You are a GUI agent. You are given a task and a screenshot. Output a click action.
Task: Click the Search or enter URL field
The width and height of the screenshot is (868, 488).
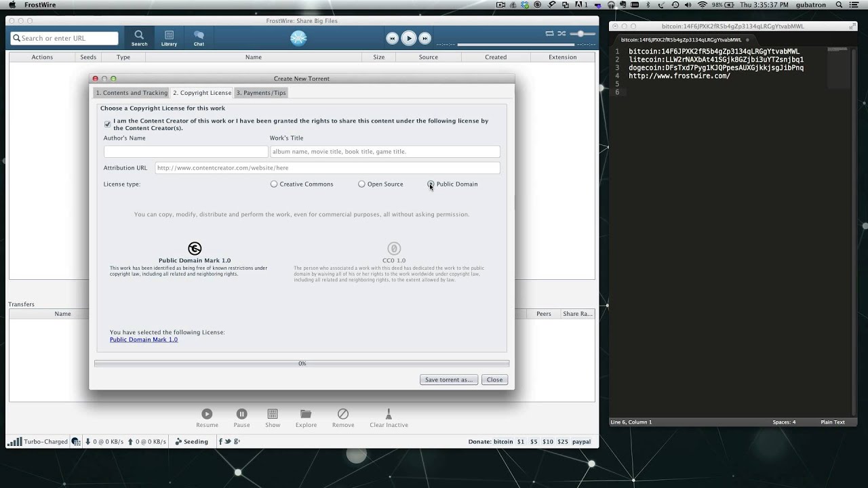64,39
